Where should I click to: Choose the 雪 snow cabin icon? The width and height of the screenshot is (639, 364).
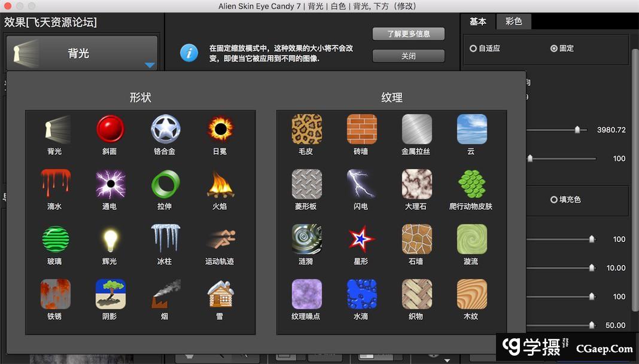coord(220,294)
